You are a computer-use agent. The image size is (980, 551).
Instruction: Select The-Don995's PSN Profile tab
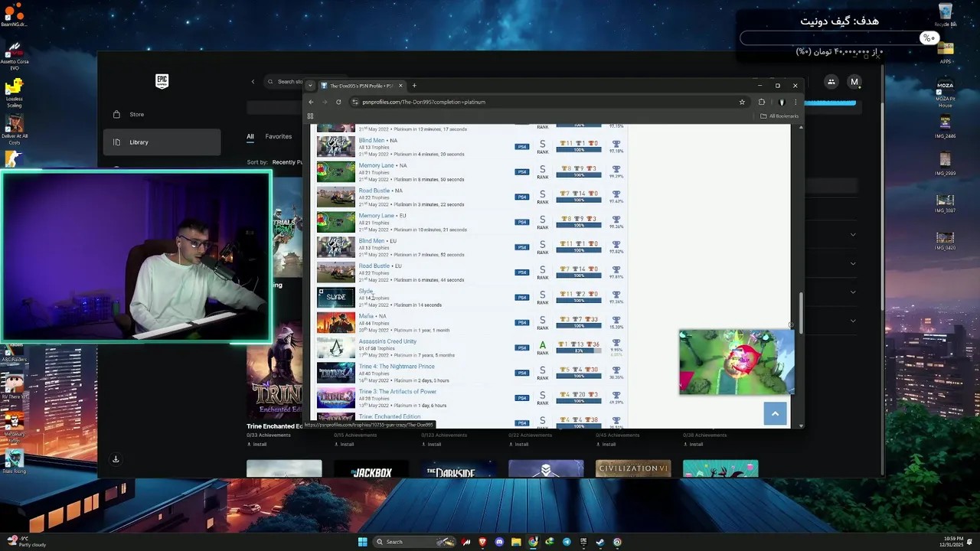pyautogui.click(x=362, y=86)
